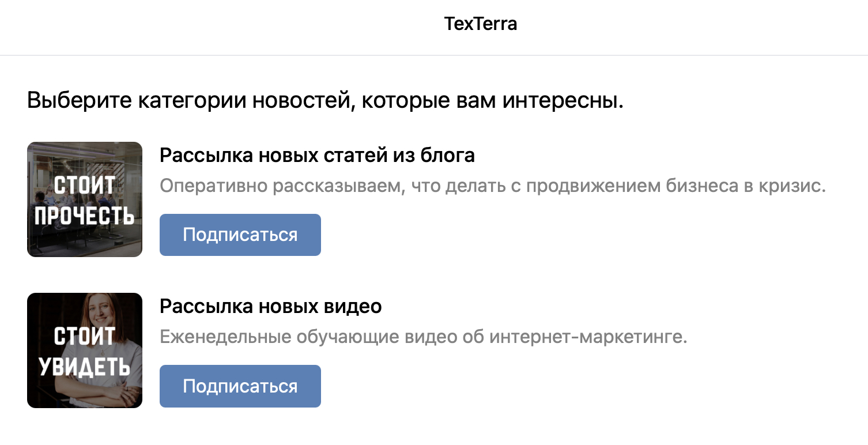868x445 pixels.
Task: Click the description starting with "Еженедельные обучающие видео"
Action: (x=424, y=337)
